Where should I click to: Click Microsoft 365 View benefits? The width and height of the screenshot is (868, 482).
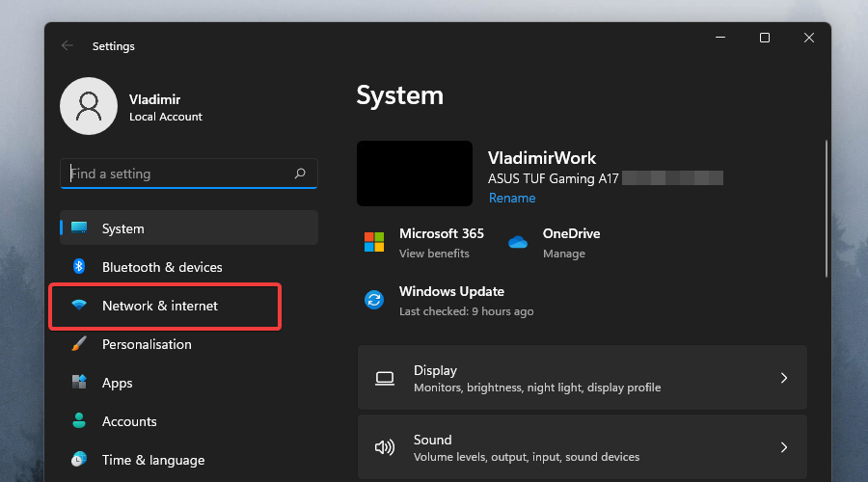tap(434, 254)
